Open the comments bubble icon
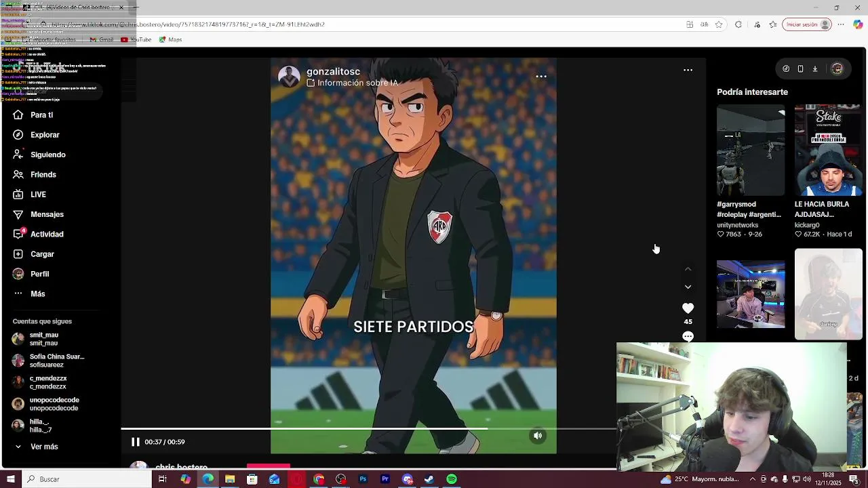 click(x=688, y=337)
